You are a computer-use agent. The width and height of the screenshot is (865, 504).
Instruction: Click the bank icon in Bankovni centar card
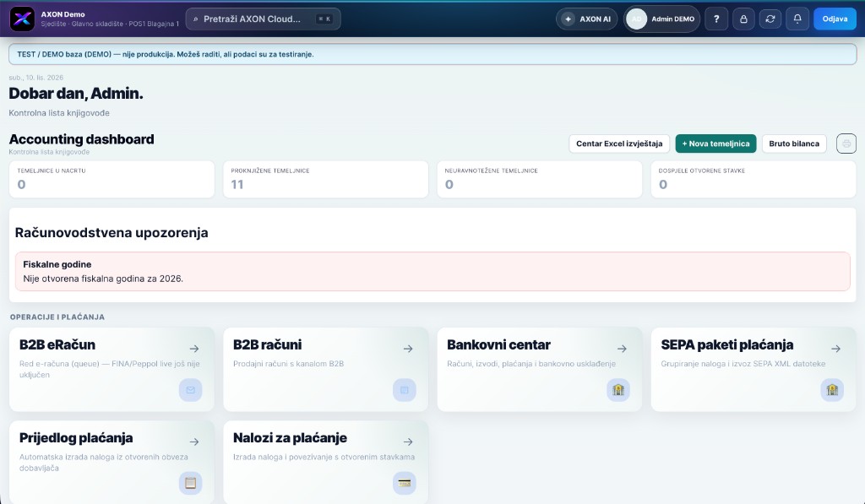(x=617, y=390)
